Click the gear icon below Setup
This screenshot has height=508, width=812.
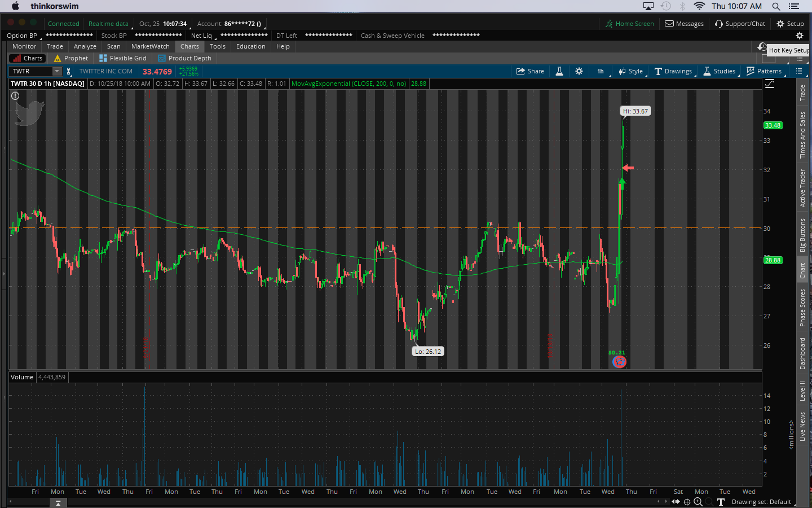pos(799,36)
